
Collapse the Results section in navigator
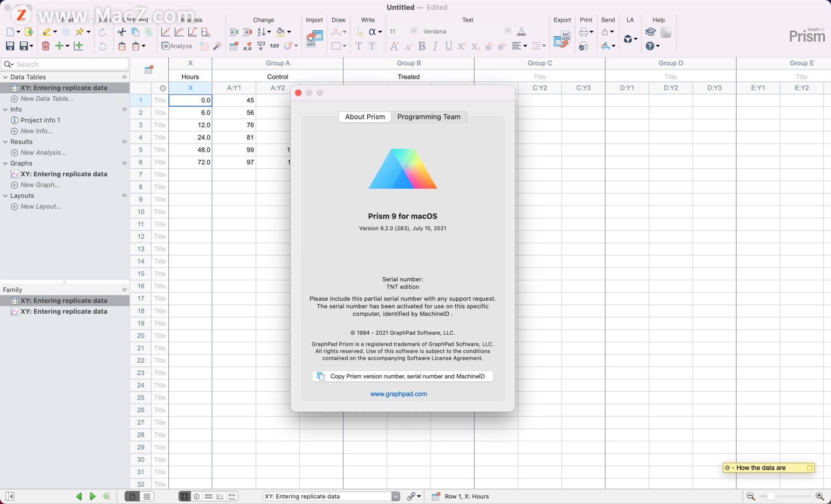[x=5, y=142]
